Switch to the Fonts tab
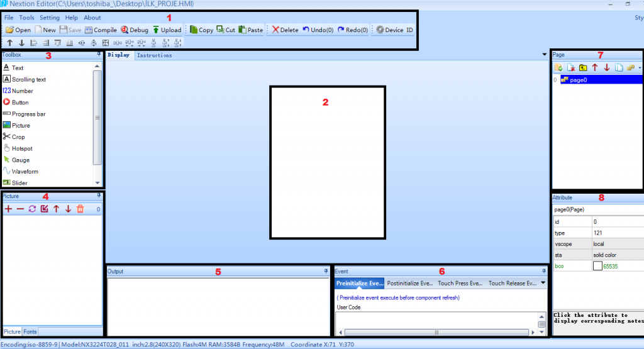Screen dimensions: 644x349 click(30, 331)
